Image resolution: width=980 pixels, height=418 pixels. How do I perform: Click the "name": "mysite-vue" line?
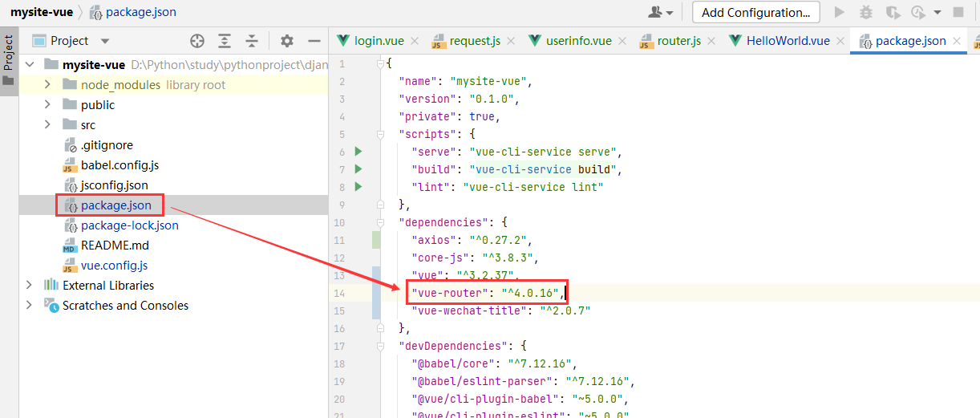pyautogui.click(x=465, y=81)
